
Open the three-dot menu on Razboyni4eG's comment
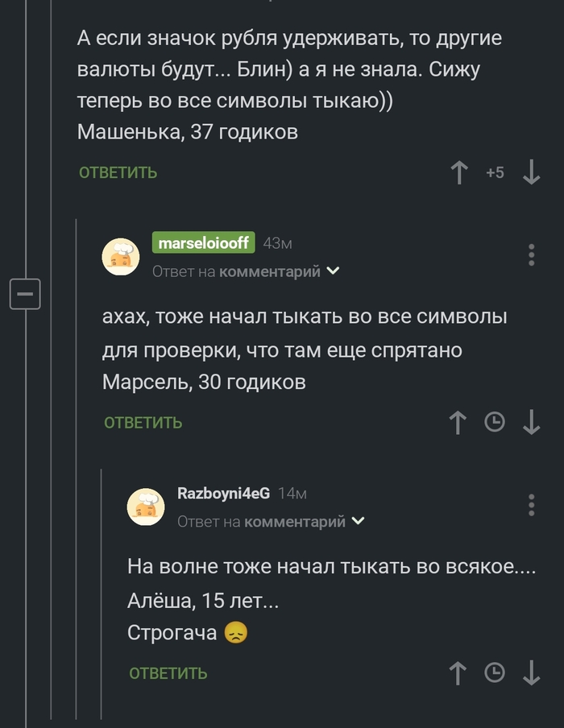pos(531,504)
